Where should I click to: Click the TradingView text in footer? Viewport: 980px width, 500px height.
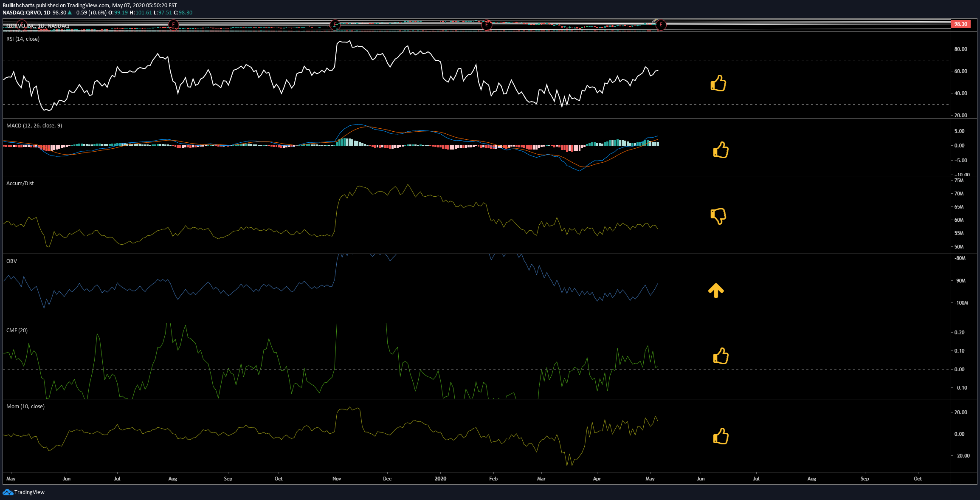click(29, 492)
